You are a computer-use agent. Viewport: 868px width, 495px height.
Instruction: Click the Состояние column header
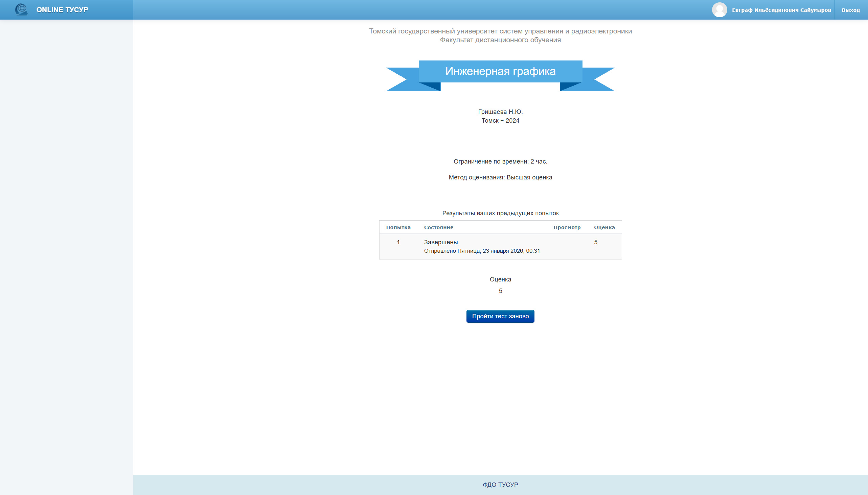pyautogui.click(x=438, y=227)
